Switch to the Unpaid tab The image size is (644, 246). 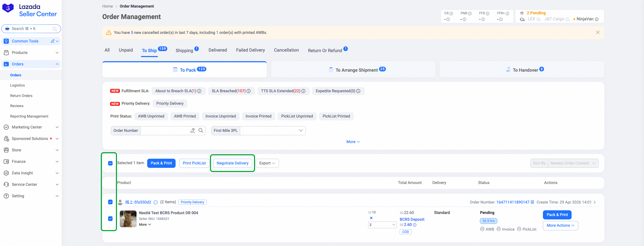coord(126,50)
